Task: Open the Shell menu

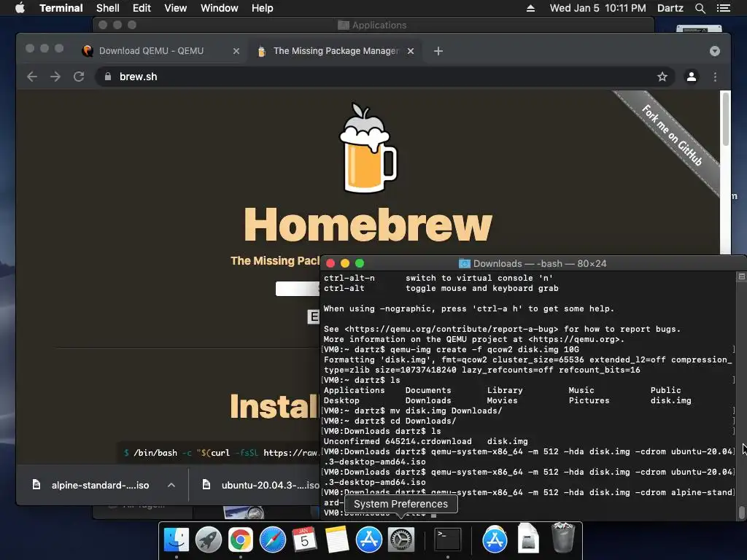Action: pyautogui.click(x=108, y=8)
